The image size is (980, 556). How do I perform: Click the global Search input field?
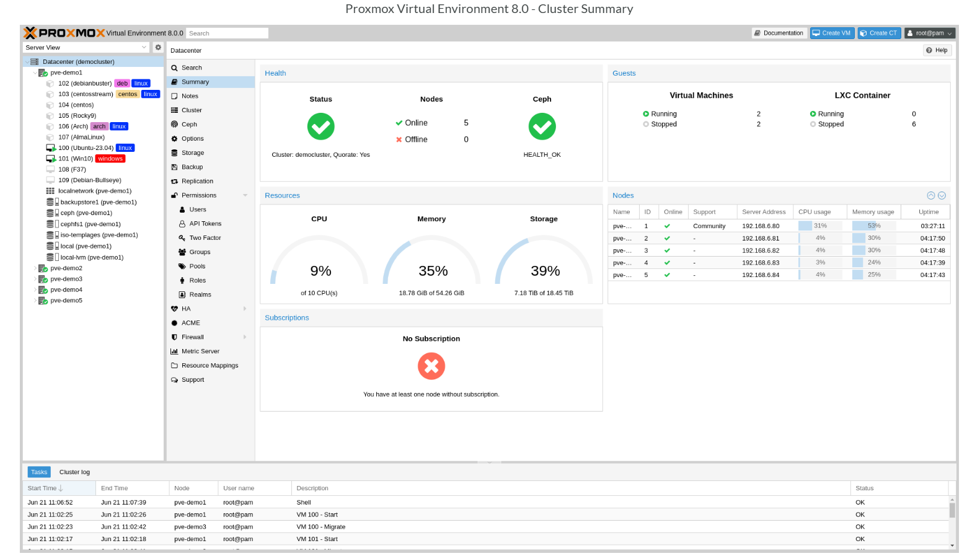coord(227,33)
